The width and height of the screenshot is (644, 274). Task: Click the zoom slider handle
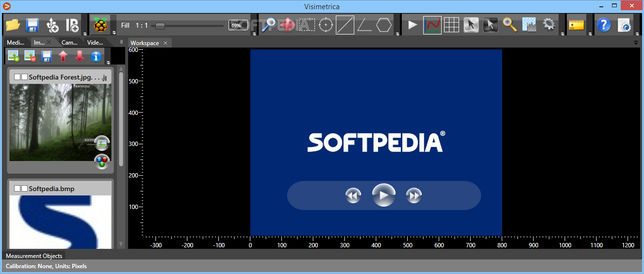click(x=160, y=25)
